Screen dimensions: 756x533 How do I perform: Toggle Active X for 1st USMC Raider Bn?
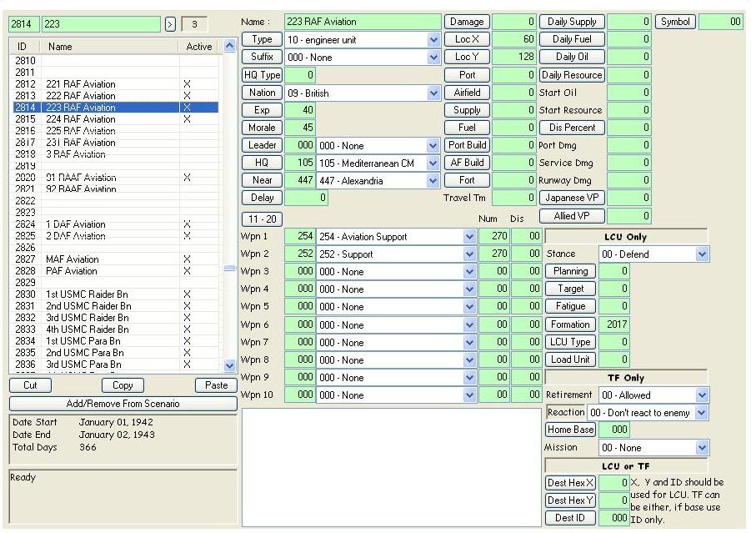pos(187,294)
